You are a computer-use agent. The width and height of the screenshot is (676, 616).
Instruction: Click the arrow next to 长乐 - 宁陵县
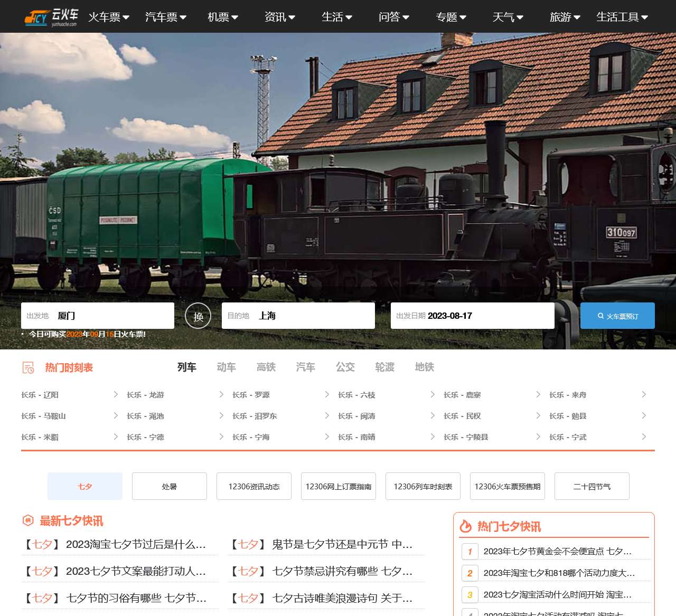point(538,437)
